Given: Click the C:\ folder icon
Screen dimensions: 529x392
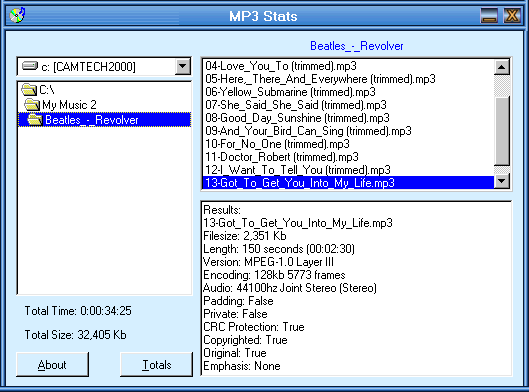Looking at the screenshot, I should coord(29,90).
